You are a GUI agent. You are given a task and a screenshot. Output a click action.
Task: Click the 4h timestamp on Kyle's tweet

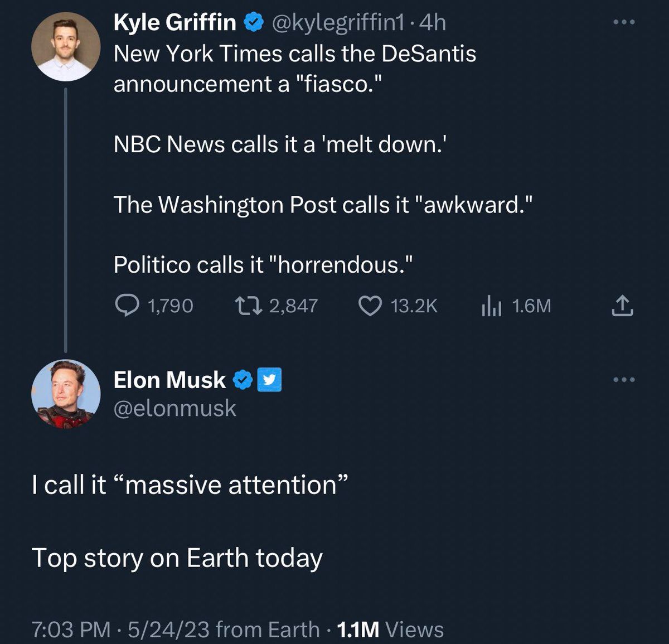tap(433, 22)
